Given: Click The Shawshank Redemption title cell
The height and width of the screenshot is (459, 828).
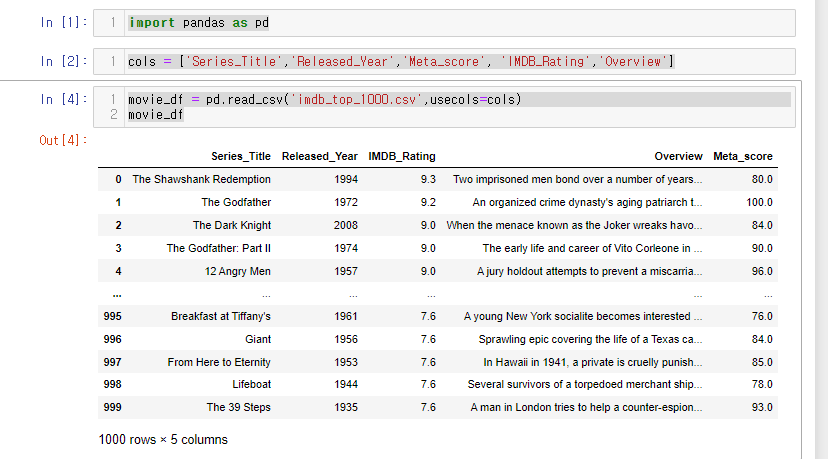Looking at the screenshot, I should coord(201,180).
